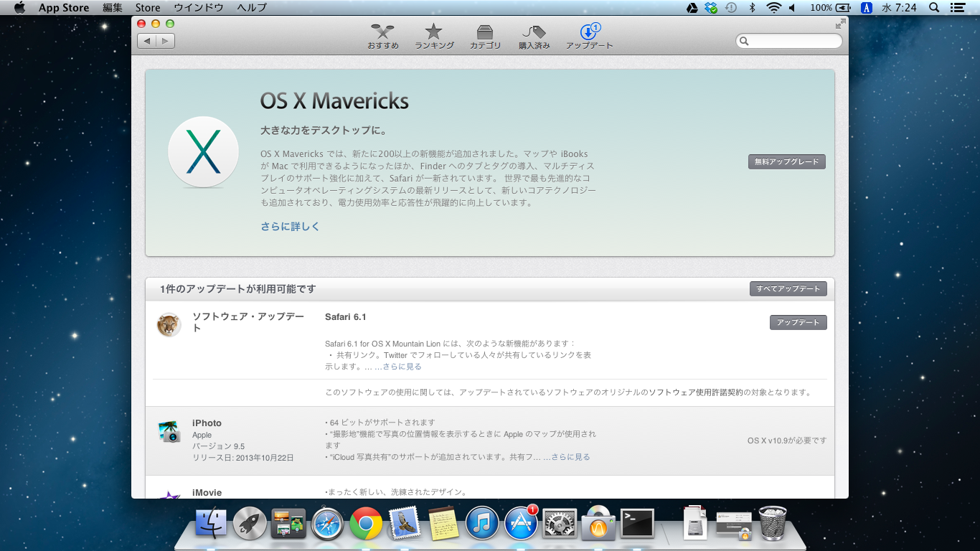Screen dimensions: 980x551
Task: Open the ランキング star tab
Action: tap(434, 36)
